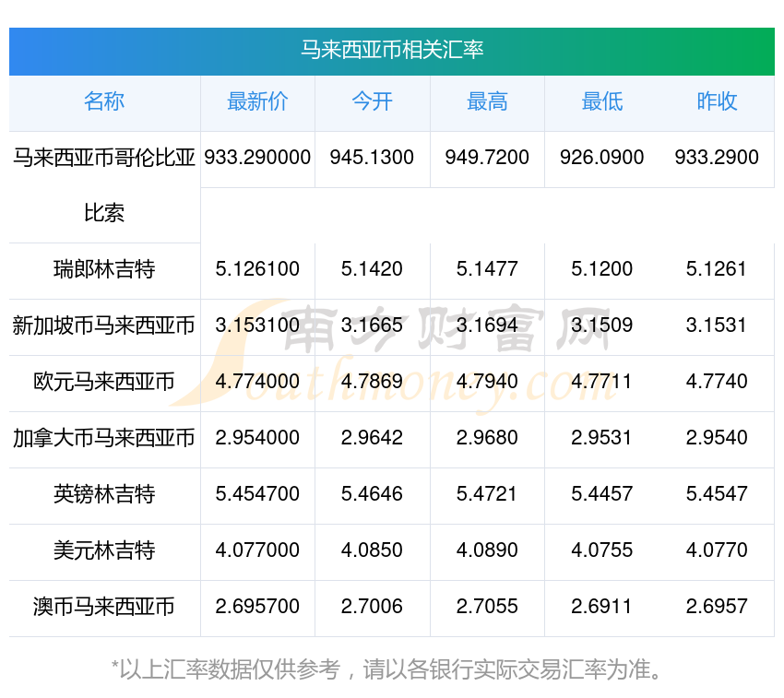784x698 pixels.
Task: Click the 今开 column header
Action: click(372, 101)
